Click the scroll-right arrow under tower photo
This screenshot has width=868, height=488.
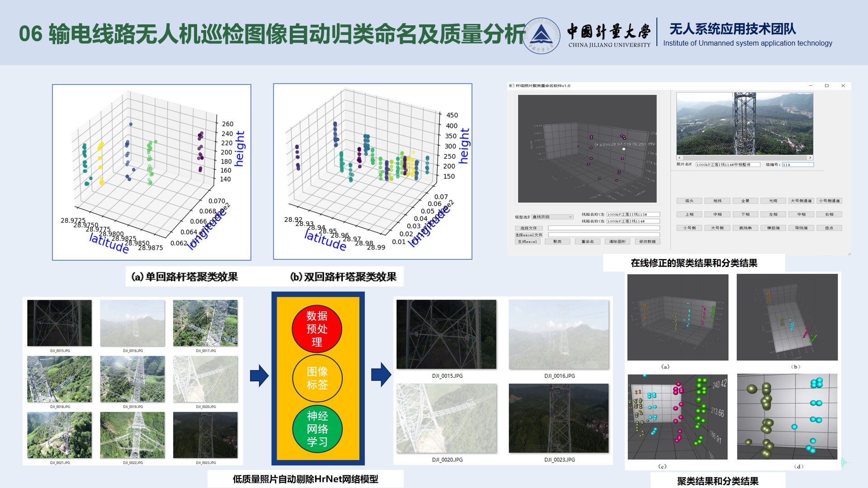810,158
